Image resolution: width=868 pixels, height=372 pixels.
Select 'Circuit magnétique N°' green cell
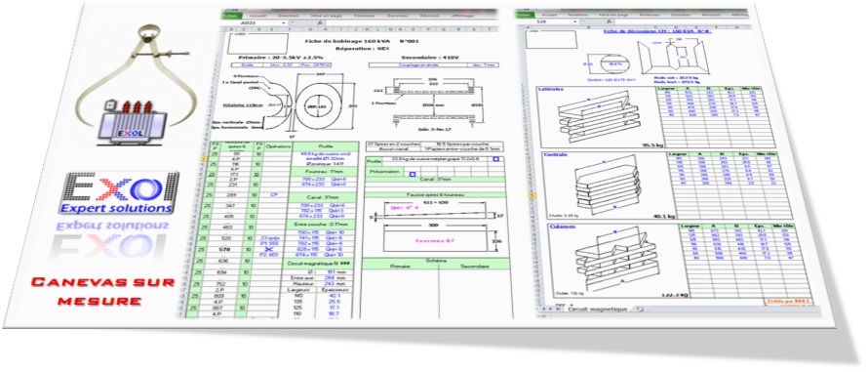(317, 264)
